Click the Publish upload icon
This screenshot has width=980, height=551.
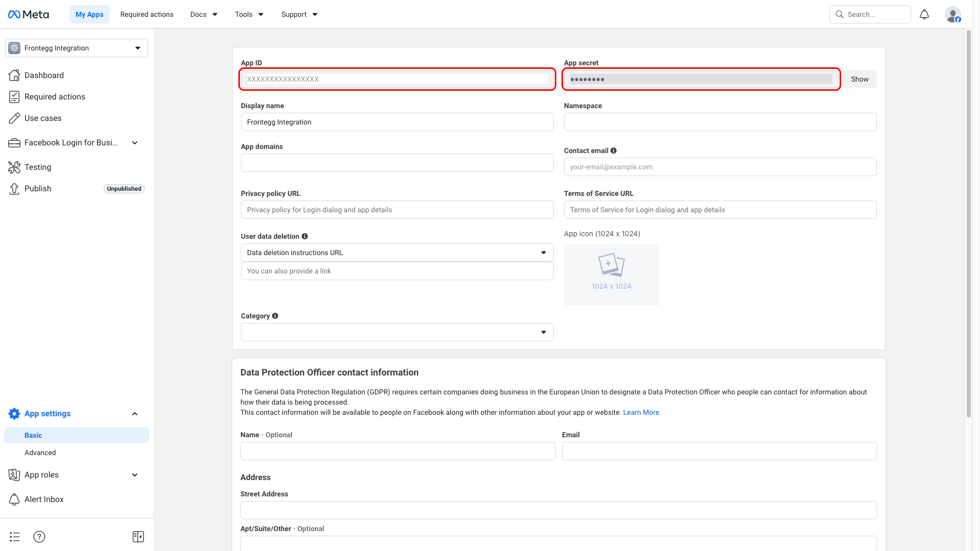[14, 188]
